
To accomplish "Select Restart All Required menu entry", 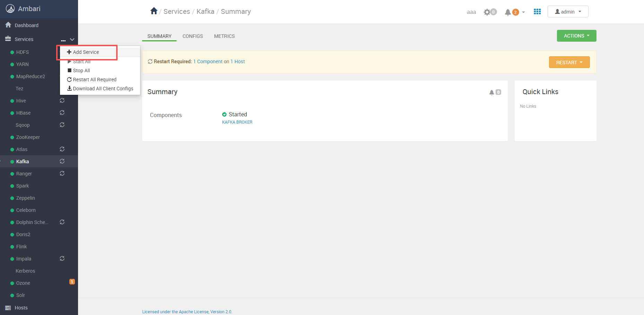I will tap(94, 80).
